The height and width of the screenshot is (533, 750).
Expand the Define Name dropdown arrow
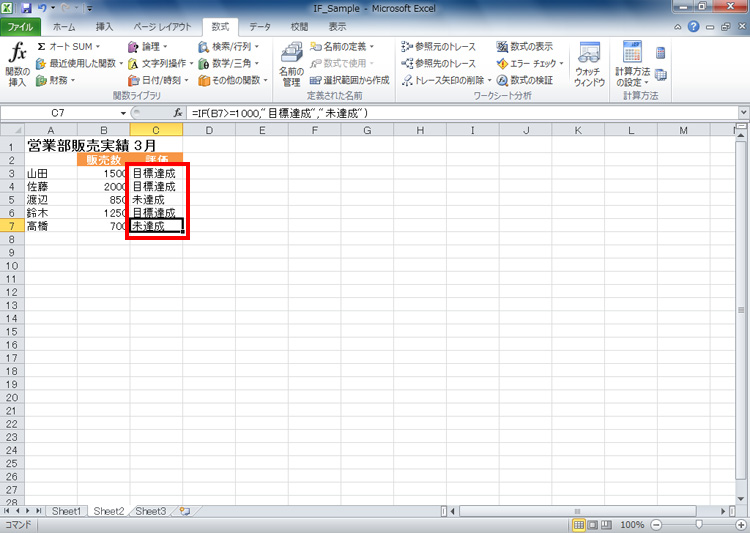pyautogui.click(x=372, y=46)
